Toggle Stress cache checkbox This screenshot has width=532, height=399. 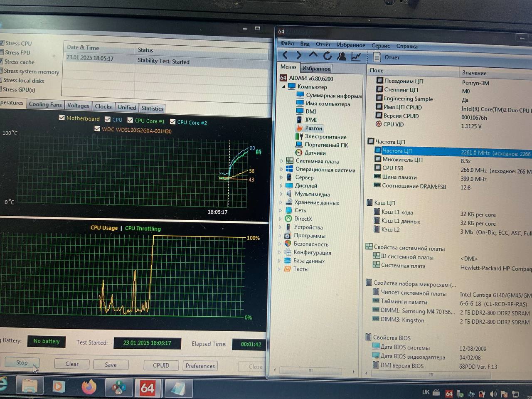2,62
